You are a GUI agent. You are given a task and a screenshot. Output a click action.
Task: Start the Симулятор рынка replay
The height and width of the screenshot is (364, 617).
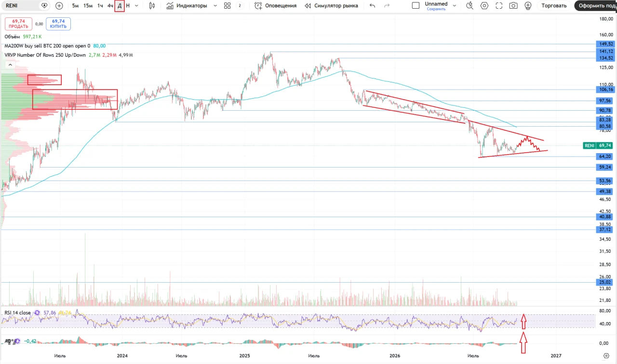click(331, 6)
